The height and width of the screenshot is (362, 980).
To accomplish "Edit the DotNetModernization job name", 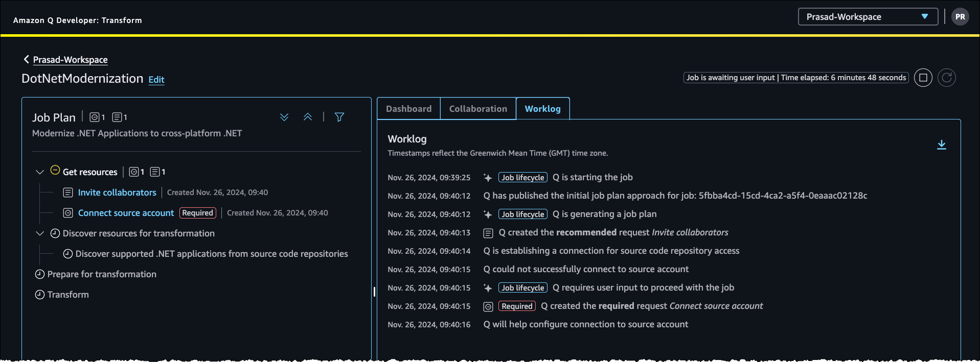I will (x=156, y=80).
